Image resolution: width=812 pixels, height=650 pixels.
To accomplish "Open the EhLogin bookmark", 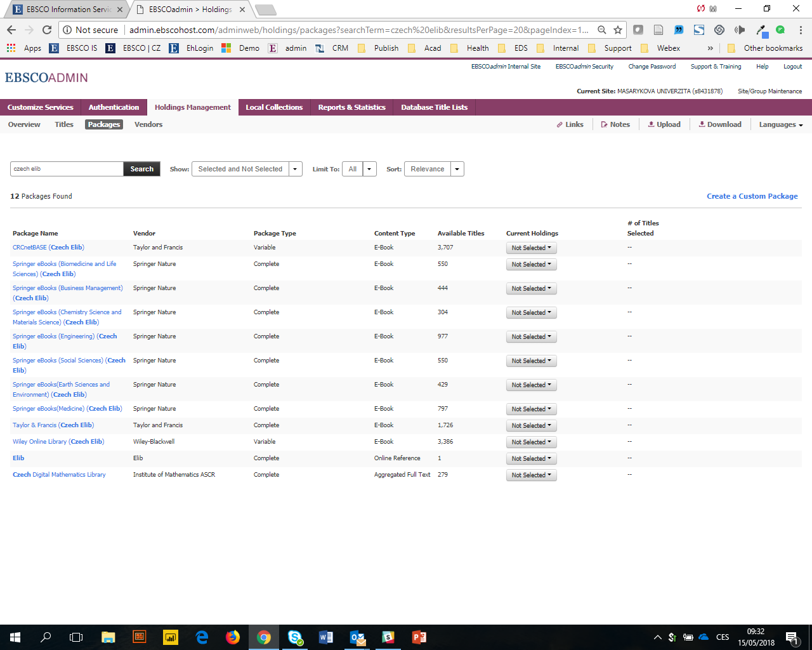I will click(192, 48).
